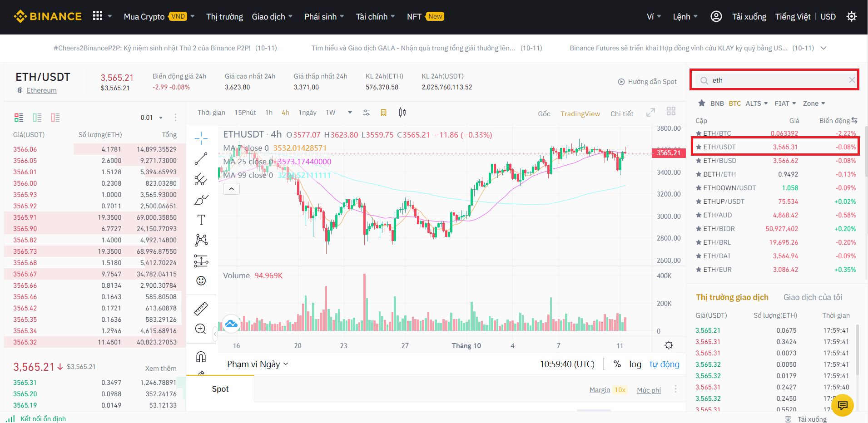Expand the Giao dịch menu
Screen dimensions: 868x423
coord(272,16)
